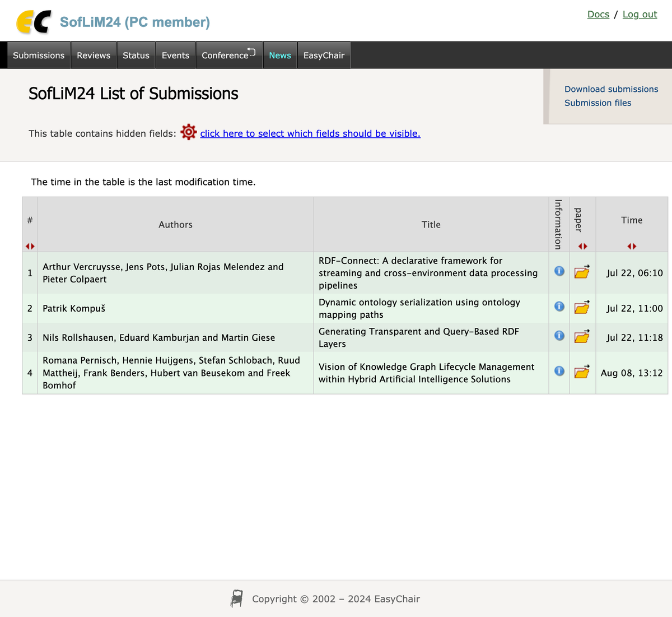Viewport: 672px width, 617px height.
Task: Open the paper folder icon for submission 3
Action: (582, 337)
